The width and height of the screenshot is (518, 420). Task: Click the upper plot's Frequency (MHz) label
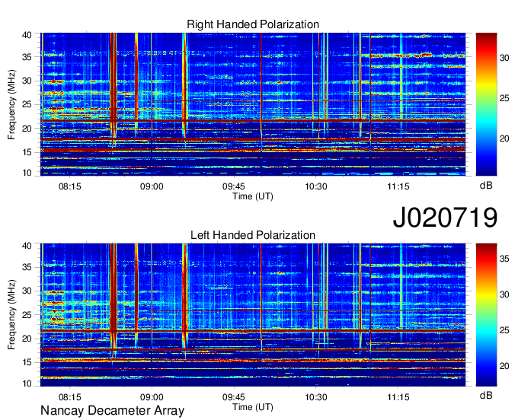tap(11, 104)
